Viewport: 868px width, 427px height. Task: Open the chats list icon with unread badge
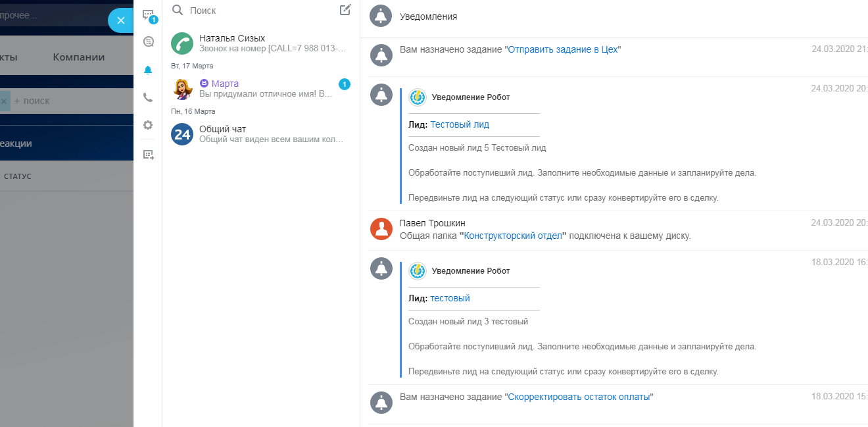point(148,16)
